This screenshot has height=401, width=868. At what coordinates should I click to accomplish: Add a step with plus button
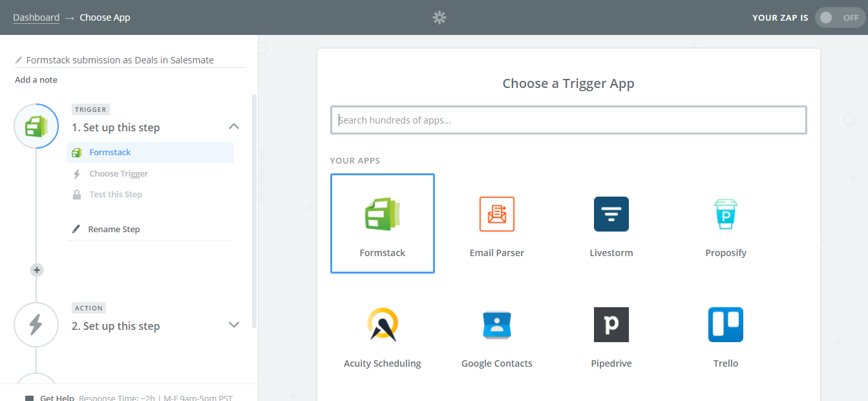coord(37,270)
